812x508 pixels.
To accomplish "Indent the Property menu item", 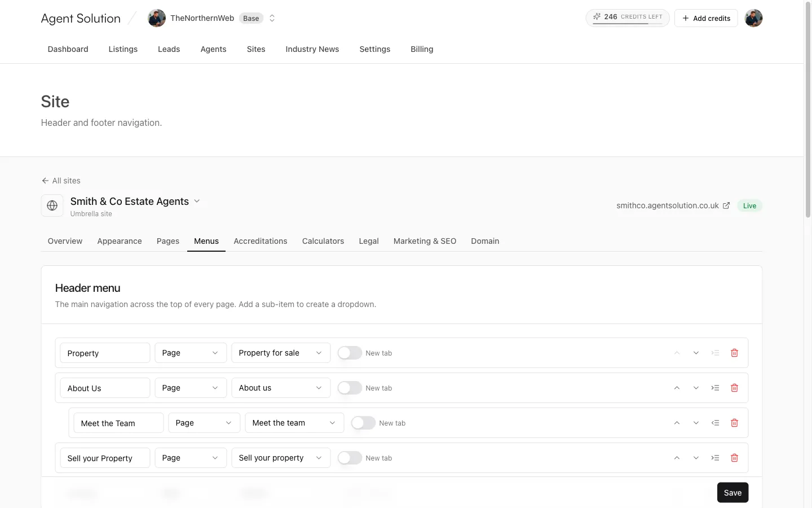I will pyautogui.click(x=715, y=353).
